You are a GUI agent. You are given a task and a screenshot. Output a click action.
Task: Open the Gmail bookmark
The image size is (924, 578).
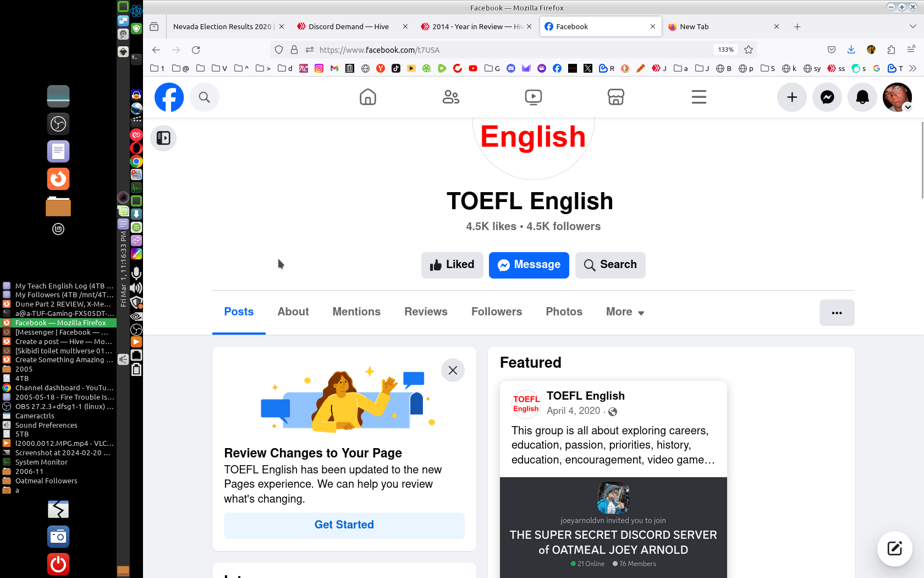point(334,68)
